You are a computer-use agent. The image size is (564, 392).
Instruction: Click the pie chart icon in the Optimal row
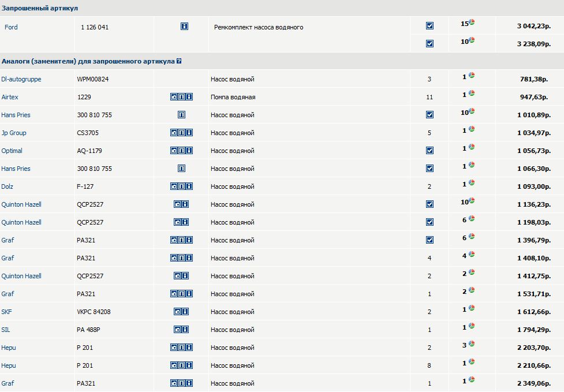coord(472,147)
